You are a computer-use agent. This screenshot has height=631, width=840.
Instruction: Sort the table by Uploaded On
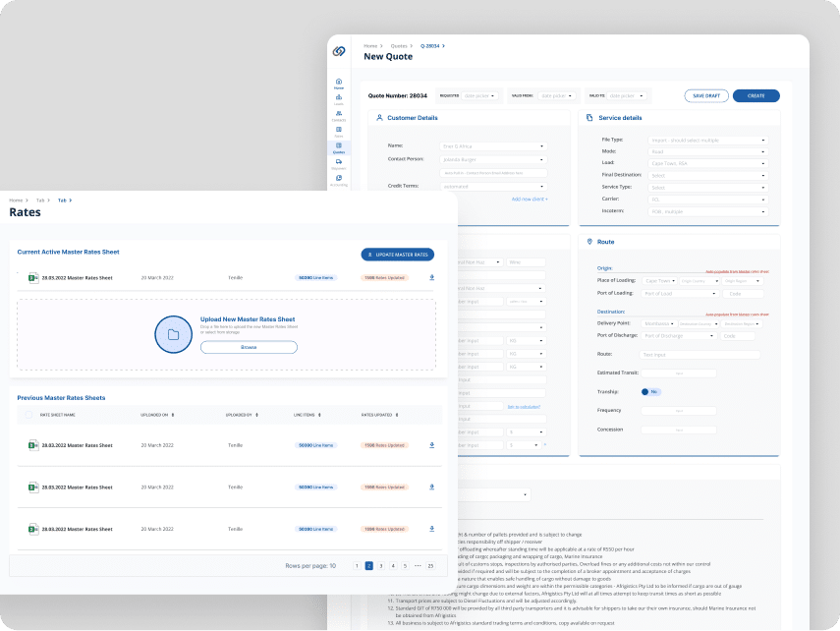point(157,415)
